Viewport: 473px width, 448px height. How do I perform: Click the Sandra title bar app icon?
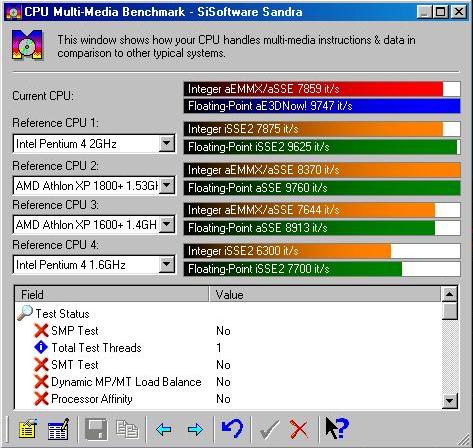tap(13, 13)
